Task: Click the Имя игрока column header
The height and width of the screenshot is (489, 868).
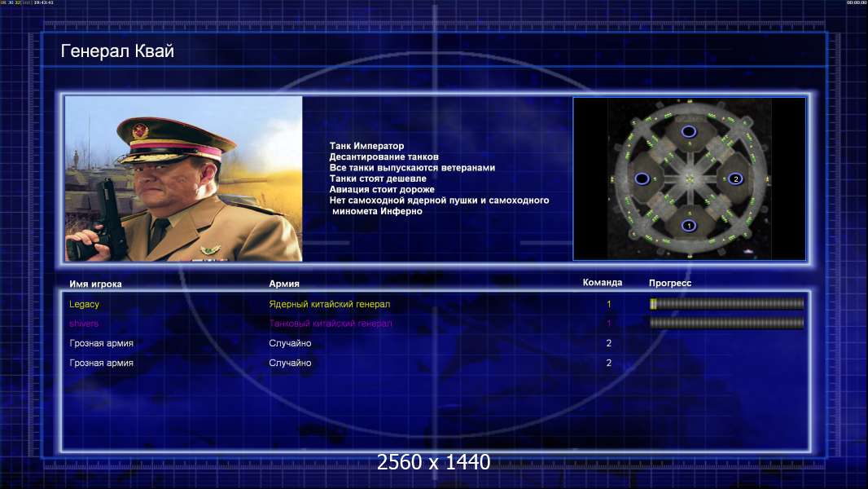Action: pos(95,284)
